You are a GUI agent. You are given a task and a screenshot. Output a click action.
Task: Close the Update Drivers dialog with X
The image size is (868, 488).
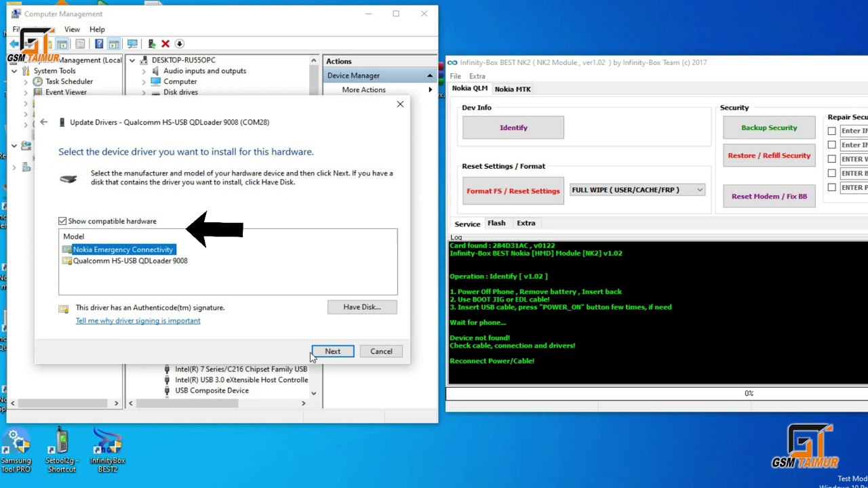400,104
